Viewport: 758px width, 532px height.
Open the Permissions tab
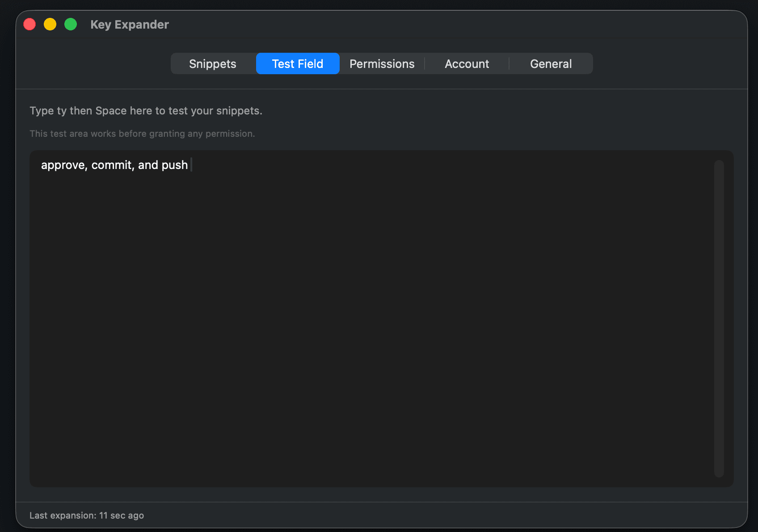coord(382,64)
